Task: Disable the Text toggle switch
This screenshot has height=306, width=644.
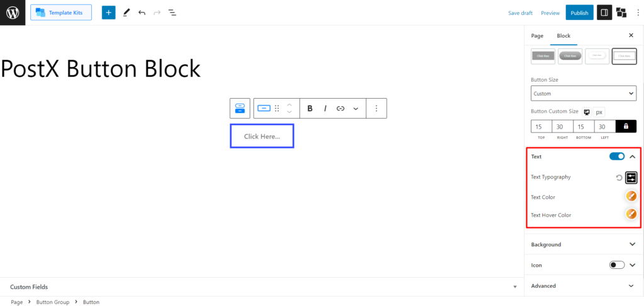Action: coord(617,156)
